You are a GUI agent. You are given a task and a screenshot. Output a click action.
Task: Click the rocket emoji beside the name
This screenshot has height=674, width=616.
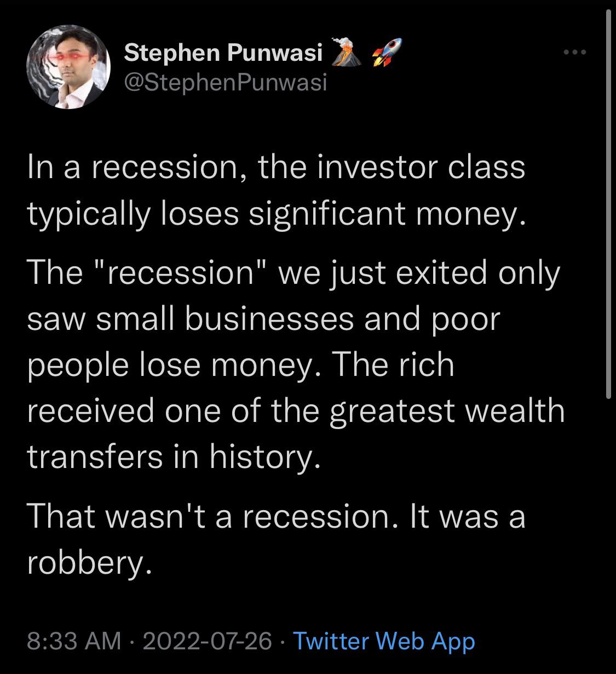coord(386,54)
